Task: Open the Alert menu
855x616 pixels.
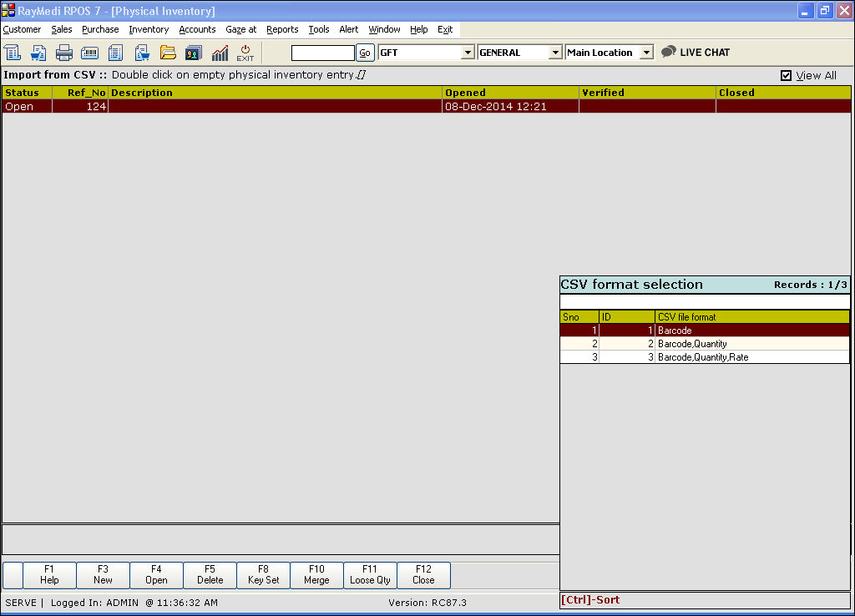Action: 349,29
